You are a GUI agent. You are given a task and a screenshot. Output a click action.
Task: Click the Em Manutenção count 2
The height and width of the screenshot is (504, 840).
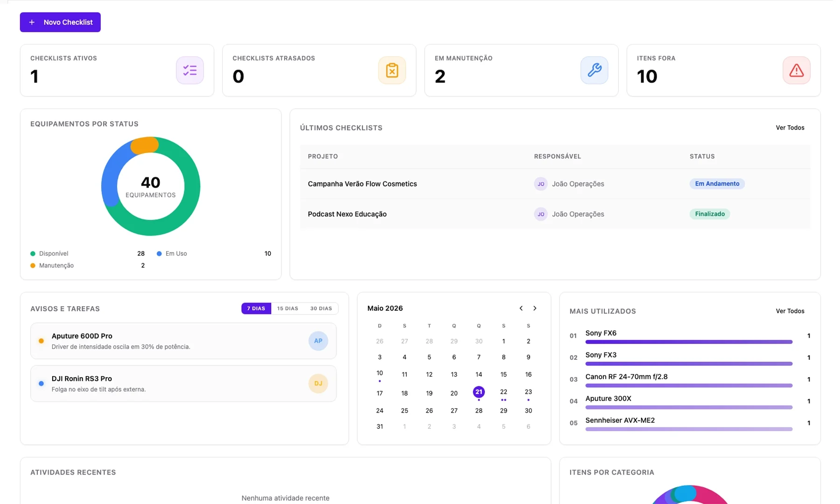pyautogui.click(x=440, y=77)
